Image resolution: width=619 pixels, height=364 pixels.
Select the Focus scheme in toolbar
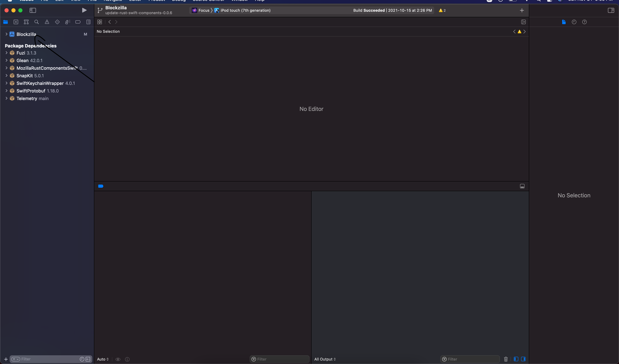[x=201, y=10]
